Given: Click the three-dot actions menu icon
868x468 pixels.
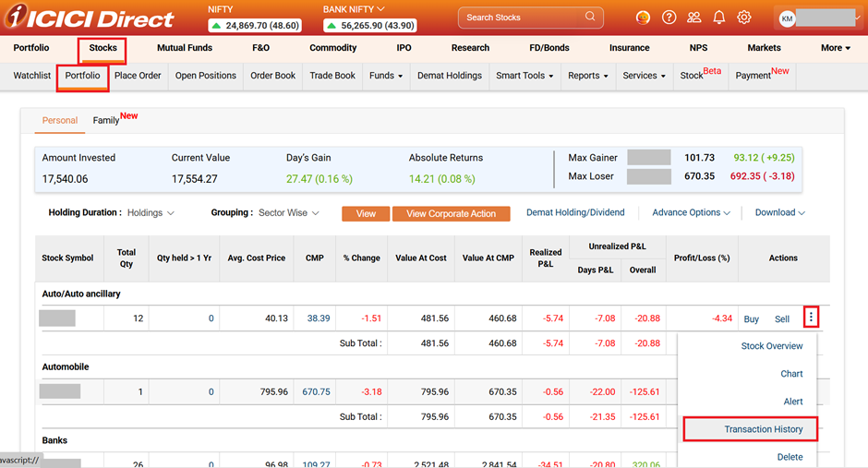Looking at the screenshot, I should (x=811, y=318).
